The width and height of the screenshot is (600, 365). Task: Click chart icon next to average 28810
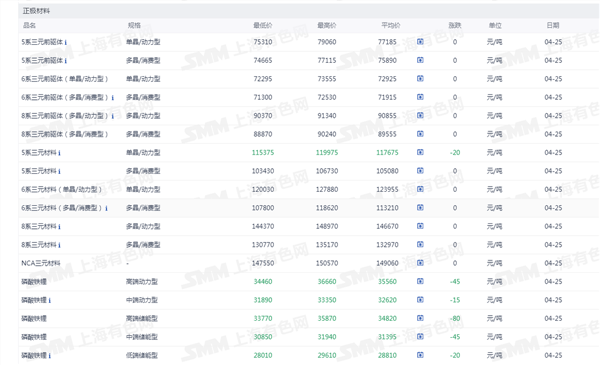[420, 355]
